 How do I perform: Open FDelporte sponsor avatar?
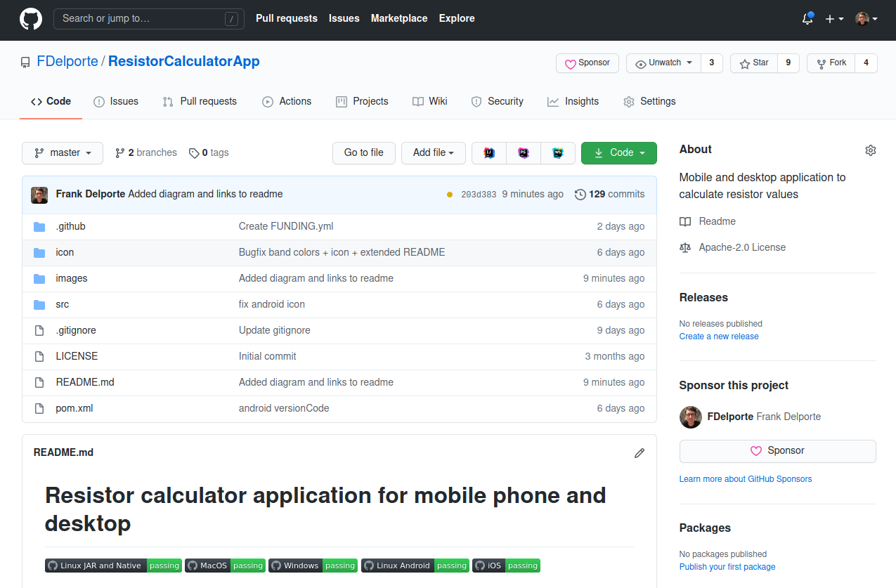(x=691, y=417)
